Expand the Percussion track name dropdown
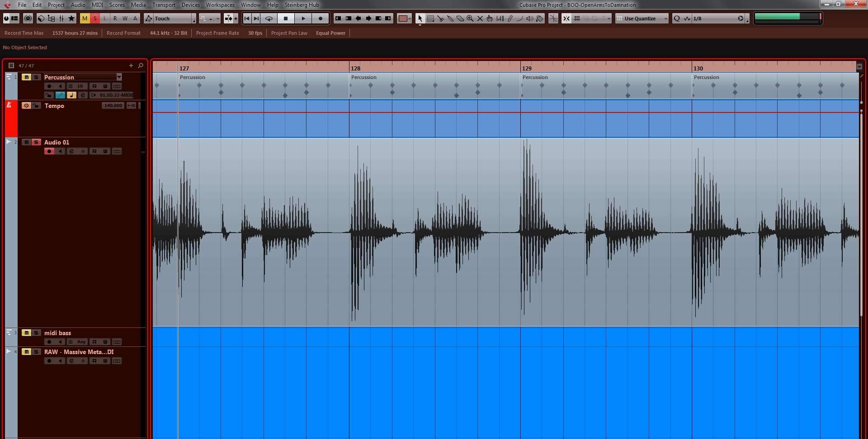Screen dimensions: 868x439 point(119,77)
